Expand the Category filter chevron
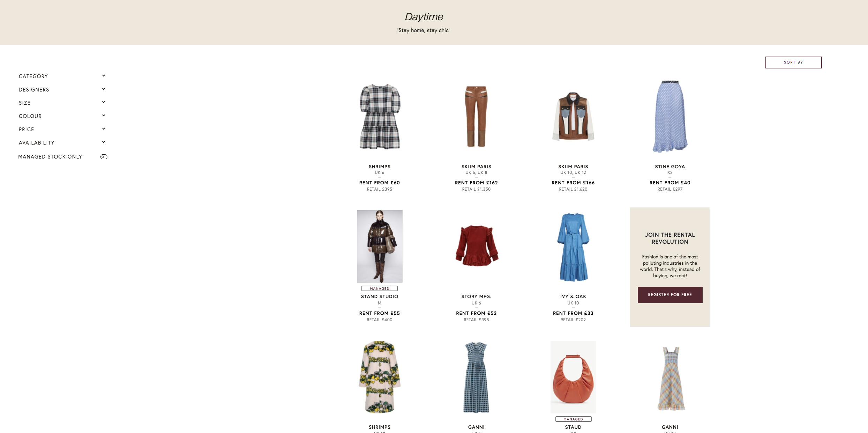The width and height of the screenshot is (868, 433). 104,76
